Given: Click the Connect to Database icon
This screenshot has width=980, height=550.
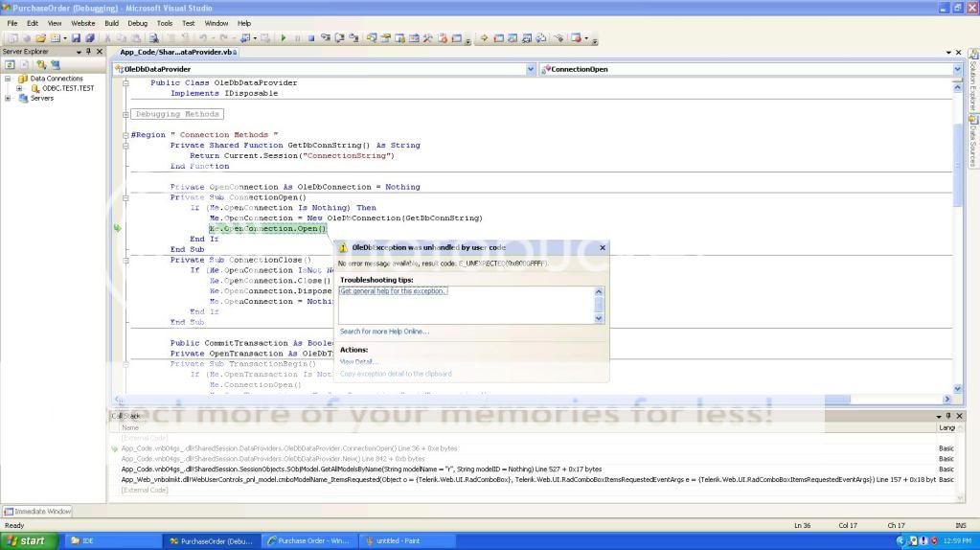Looking at the screenshot, I should tap(41, 64).
